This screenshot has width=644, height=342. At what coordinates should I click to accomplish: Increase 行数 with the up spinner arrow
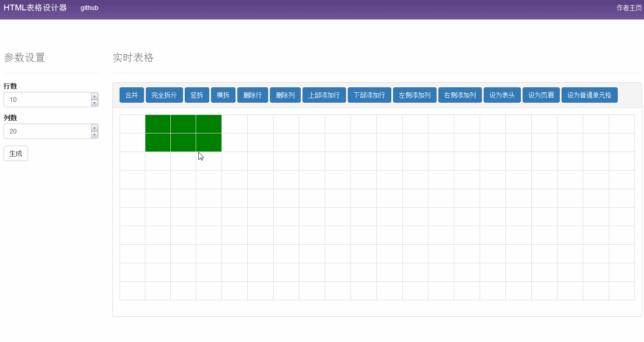[x=94, y=96]
